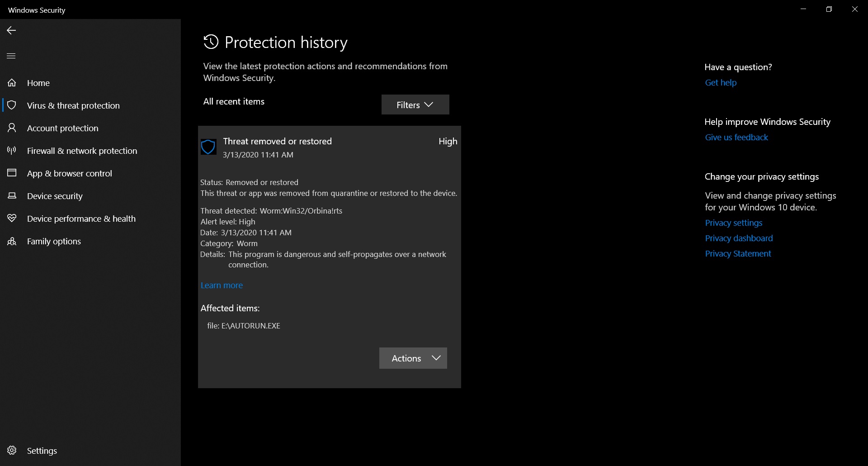868x466 pixels.
Task: Toggle the hamburger navigation menu
Action: pos(11,56)
